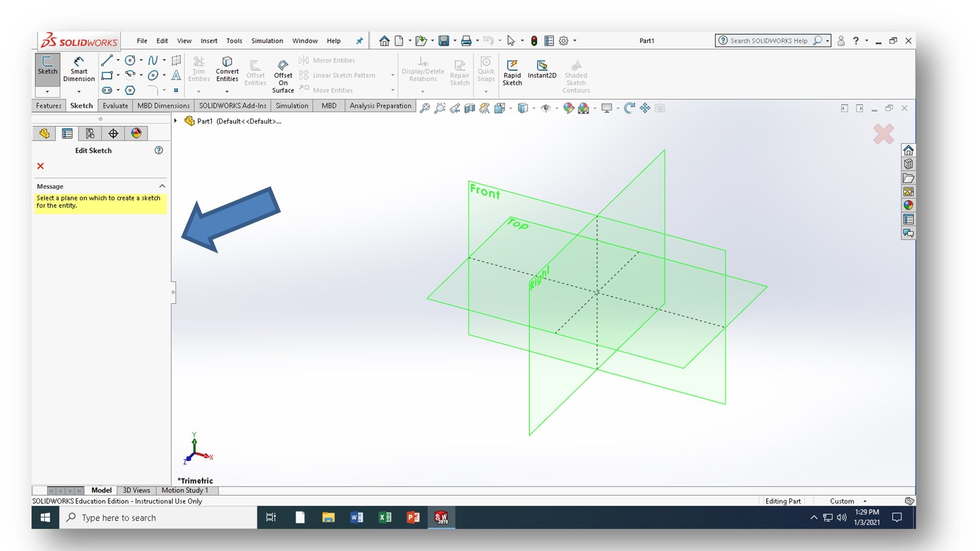
Task: Switch to SOLIDWORKS Add-Ins tab
Action: click(x=233, y=106)
